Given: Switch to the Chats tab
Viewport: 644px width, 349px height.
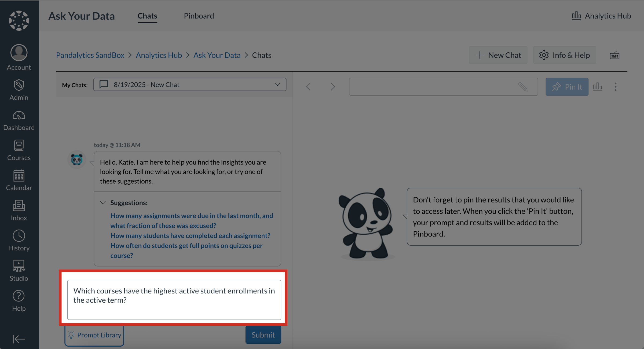Looking at the screenshot, I should click(x=147, y=16).
